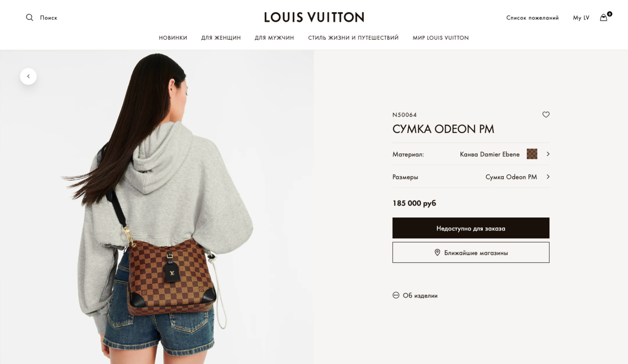Go to previous product image
Image resolution: width=628 pixels, height=364 pixels.
click(28, 77)
